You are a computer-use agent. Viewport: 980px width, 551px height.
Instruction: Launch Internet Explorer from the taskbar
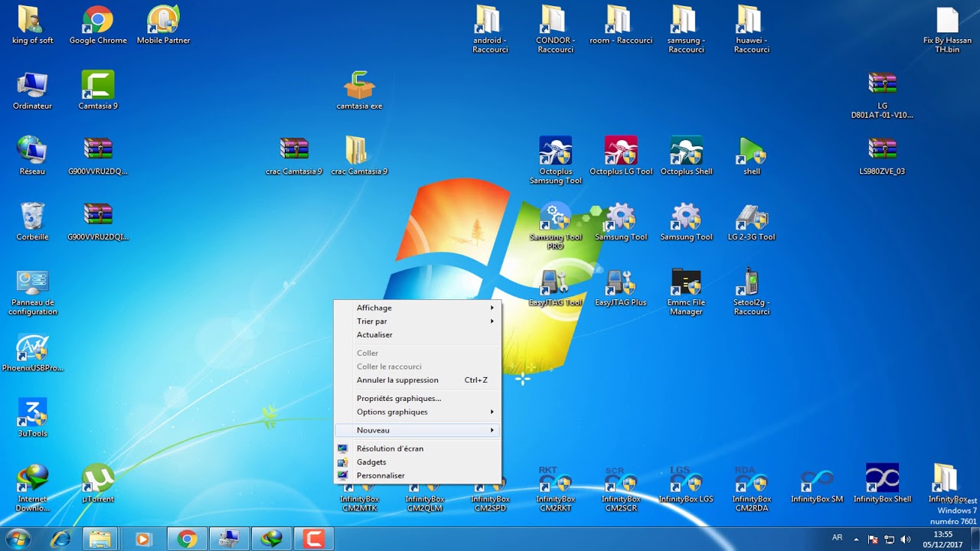point(60,539)
